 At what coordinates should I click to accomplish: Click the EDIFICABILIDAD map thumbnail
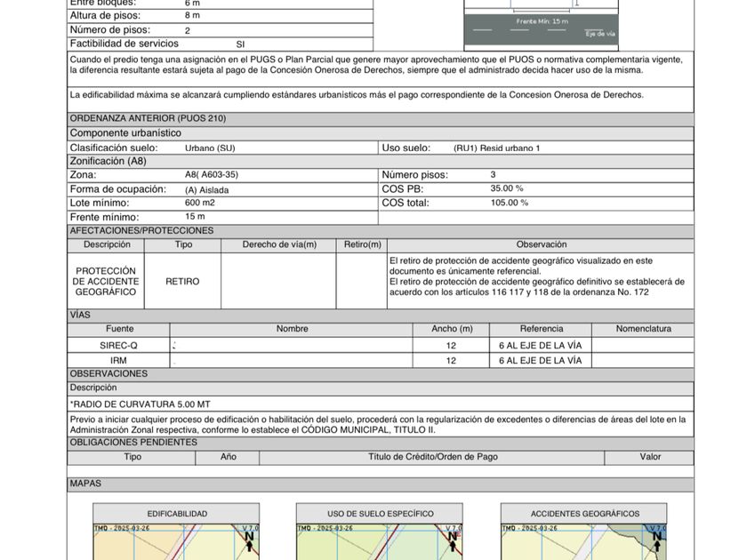tap(176, 542)
